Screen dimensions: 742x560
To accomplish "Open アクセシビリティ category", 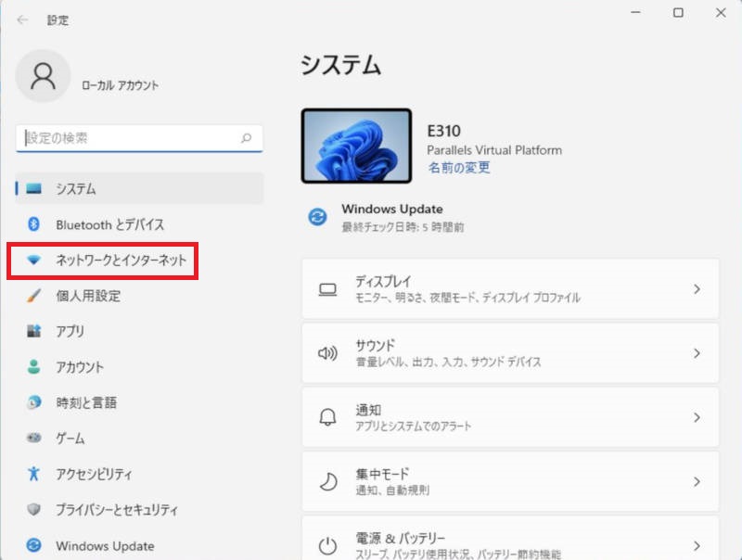I will tap(139, 474).
